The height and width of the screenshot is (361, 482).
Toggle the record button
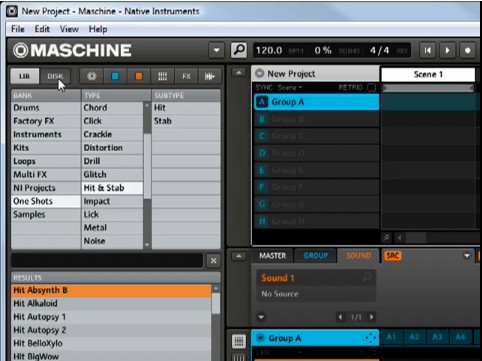point(467,51)
